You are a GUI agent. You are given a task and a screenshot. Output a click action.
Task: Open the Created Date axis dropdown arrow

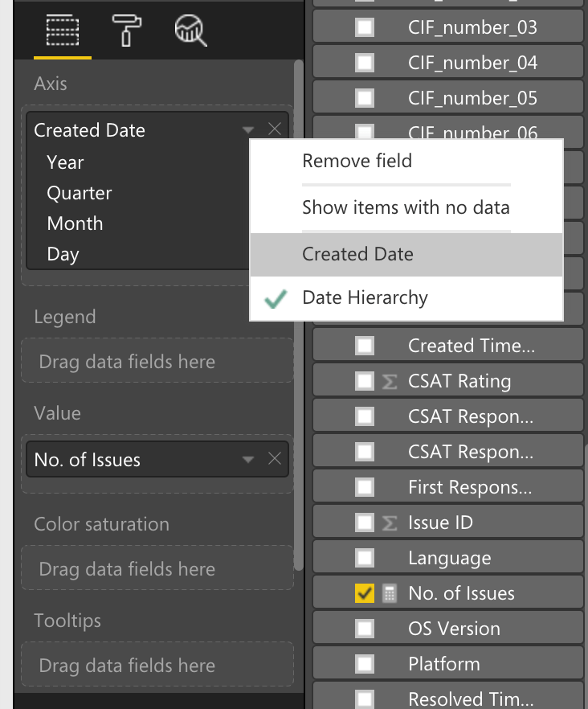[248, 130]
